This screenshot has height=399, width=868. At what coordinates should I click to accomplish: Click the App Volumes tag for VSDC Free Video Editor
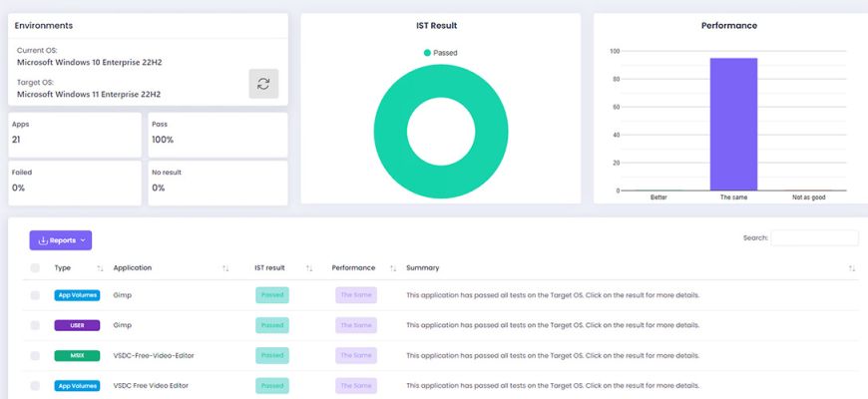(77, 386)
